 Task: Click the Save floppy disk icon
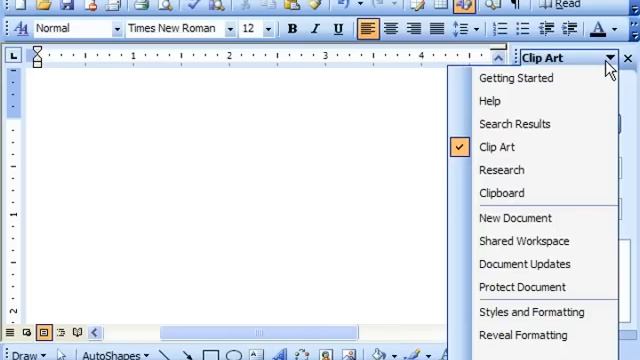[x=67, y=5]
